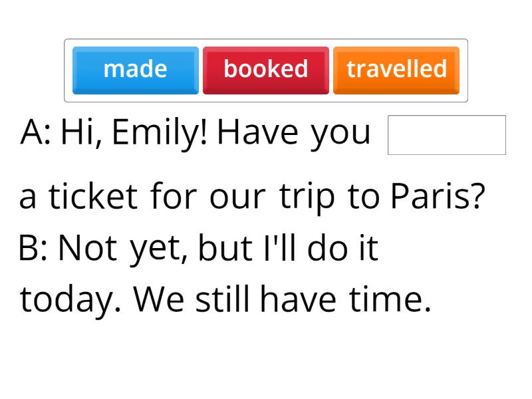
Task: Click the word "our" before "trip"
Action: (237, 198)
